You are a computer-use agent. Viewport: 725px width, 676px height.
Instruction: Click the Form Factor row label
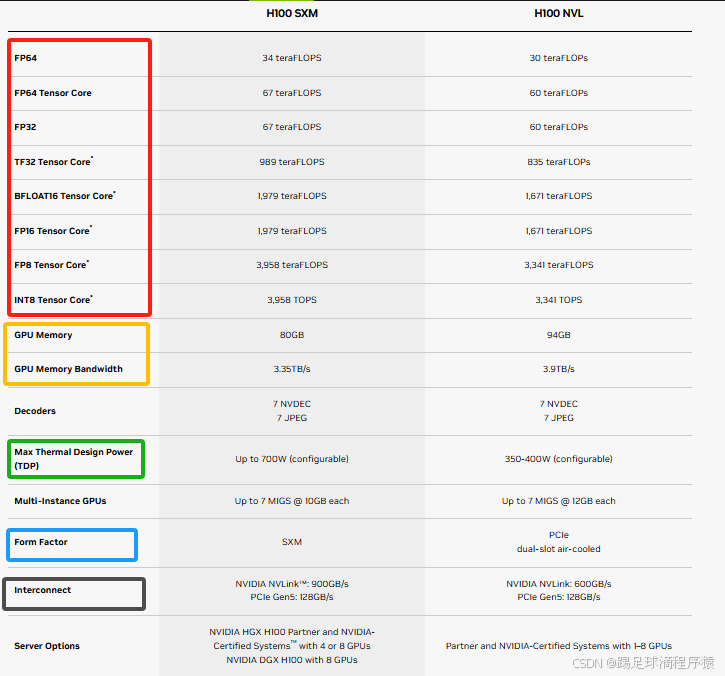click(41, 542)
